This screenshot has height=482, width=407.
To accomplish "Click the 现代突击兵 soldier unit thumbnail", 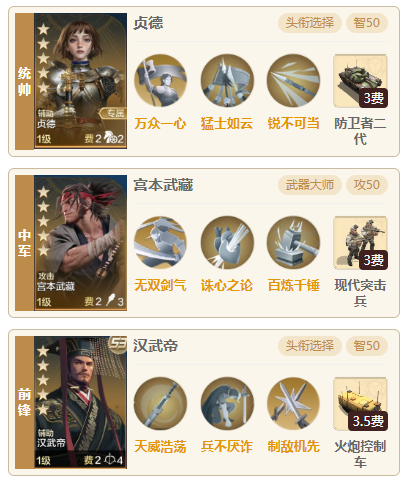I will 360,243.
